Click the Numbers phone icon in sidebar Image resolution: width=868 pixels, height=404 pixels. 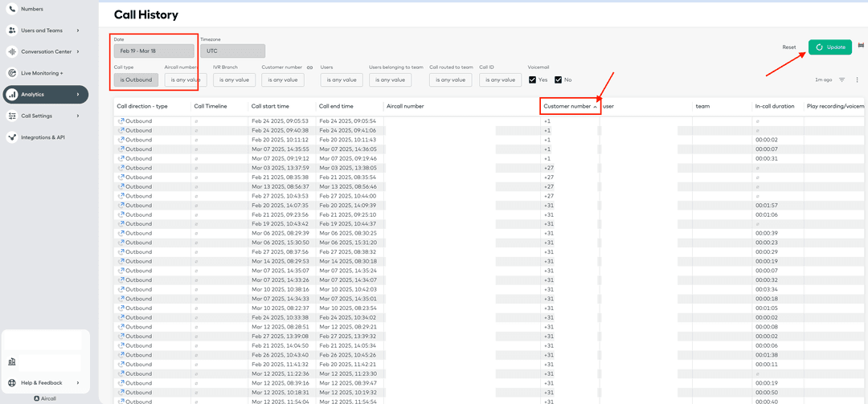point(12,9)
